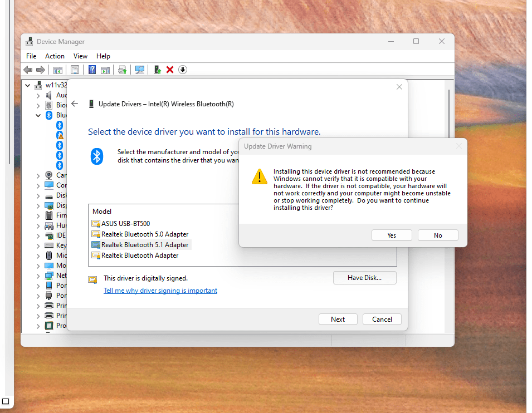Viewport: 532px width, 413px height.
Task: Click the digitally signed certificate icon
Action: click(x=92, y=279)
